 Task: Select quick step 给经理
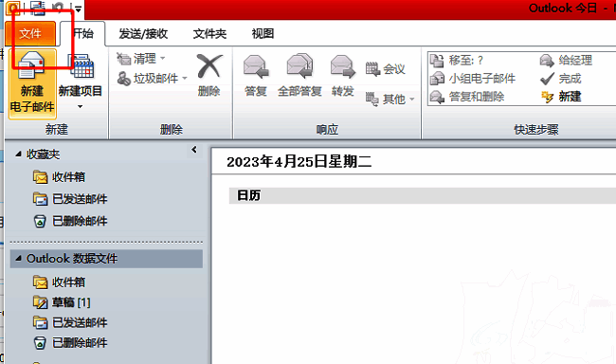[566, 60]
